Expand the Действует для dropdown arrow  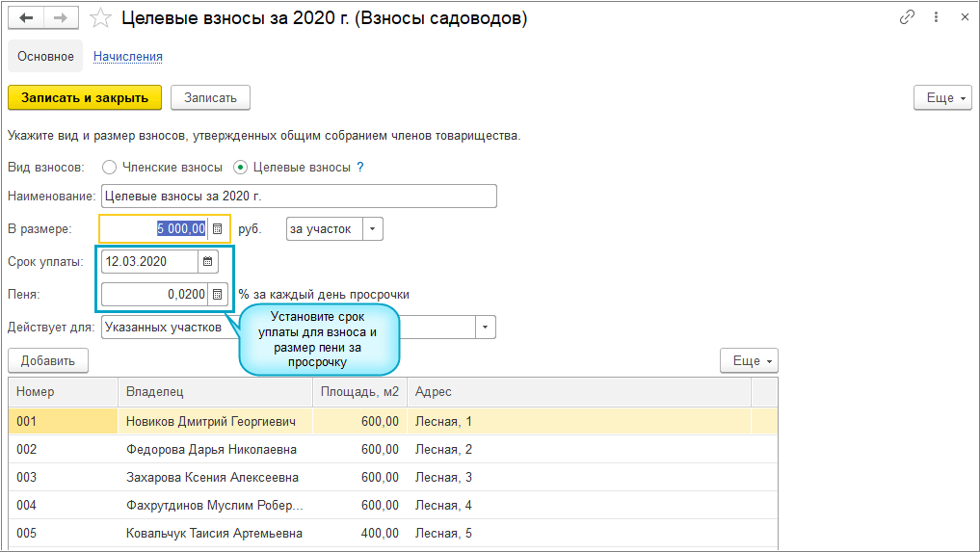485,327
